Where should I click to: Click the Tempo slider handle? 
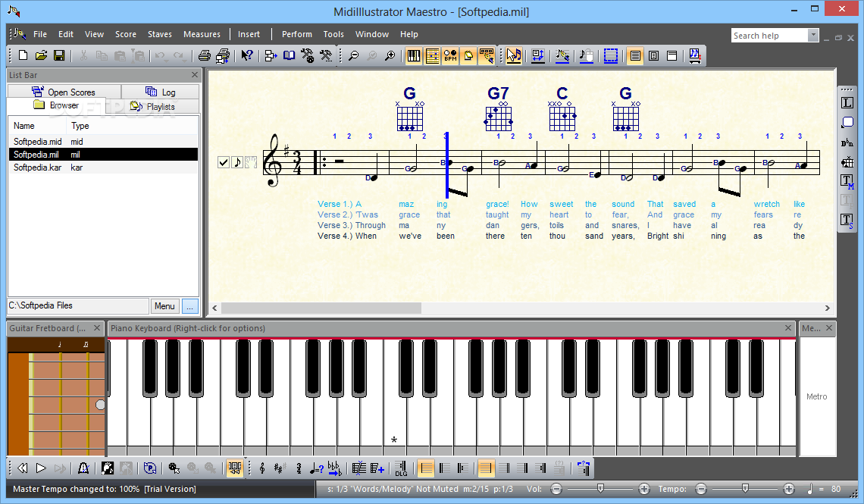(745, 488)
